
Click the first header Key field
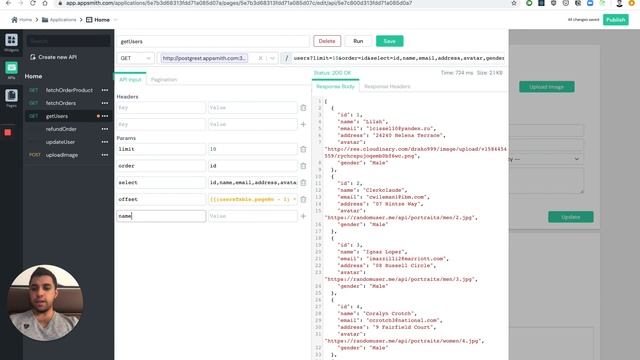[x=161, y=108]
